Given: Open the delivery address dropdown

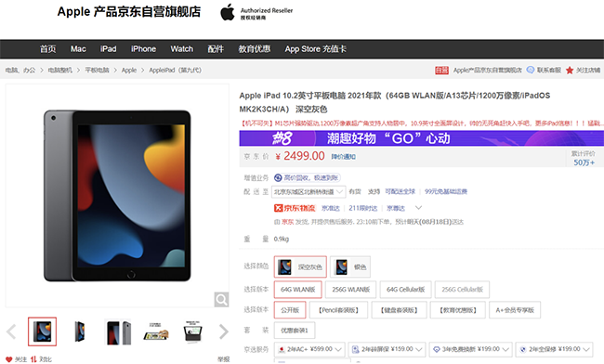Looking at the screenshot, I should tap(309, 191).
